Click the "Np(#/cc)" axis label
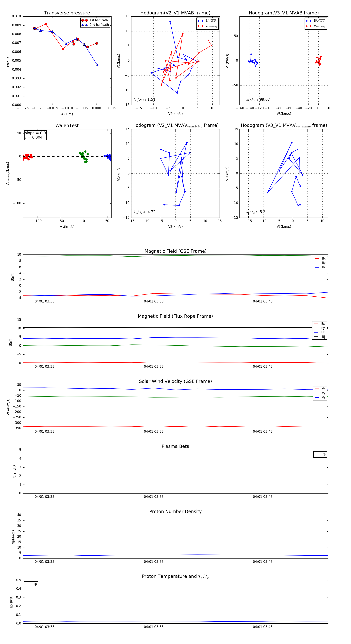 (x=13, y=537)
